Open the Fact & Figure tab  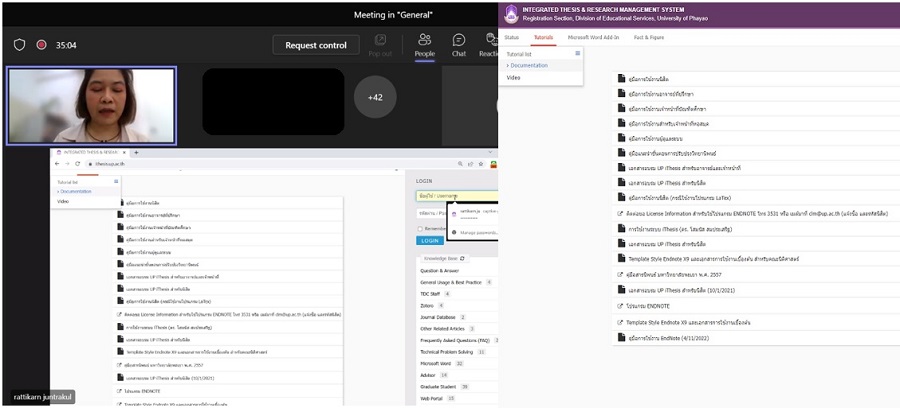point(649,37)
